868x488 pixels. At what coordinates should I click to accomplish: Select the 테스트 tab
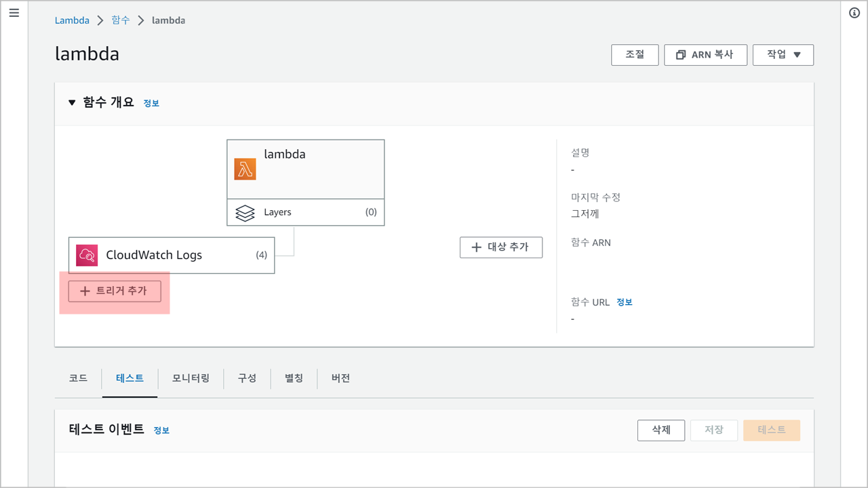click(x=130, y=378)
